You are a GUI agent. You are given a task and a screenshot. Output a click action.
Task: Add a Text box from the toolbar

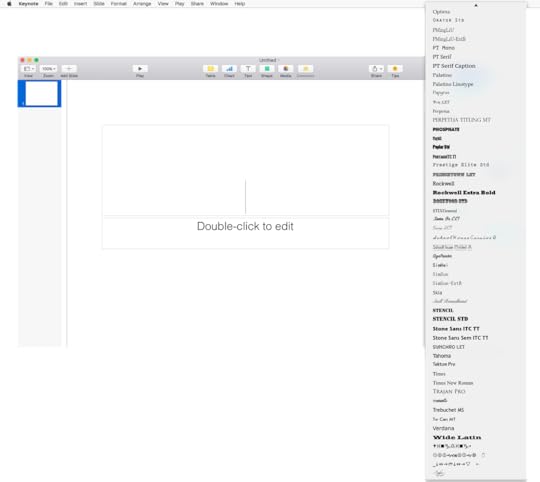pyautogui.click(x=248, y=69)
